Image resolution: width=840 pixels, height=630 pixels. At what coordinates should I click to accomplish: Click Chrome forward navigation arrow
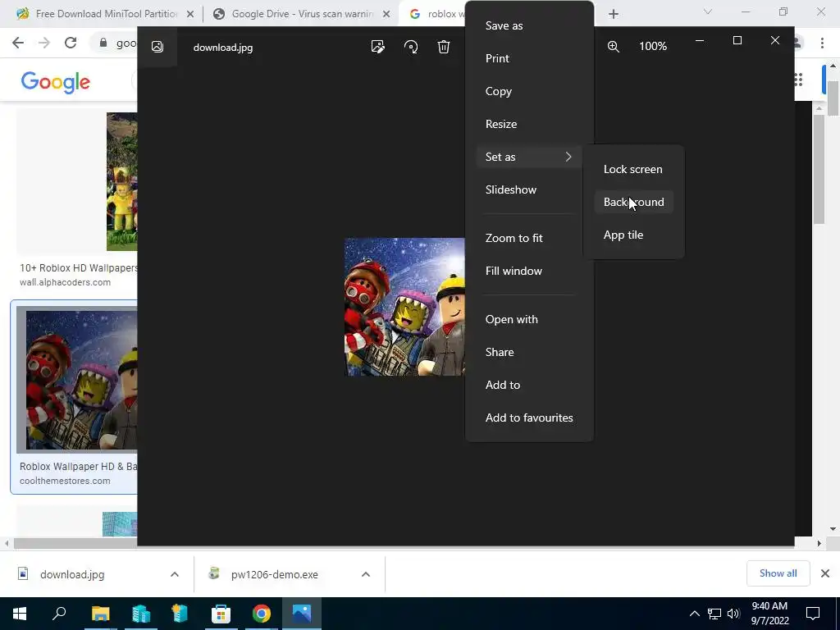click(x=44, y=43)
